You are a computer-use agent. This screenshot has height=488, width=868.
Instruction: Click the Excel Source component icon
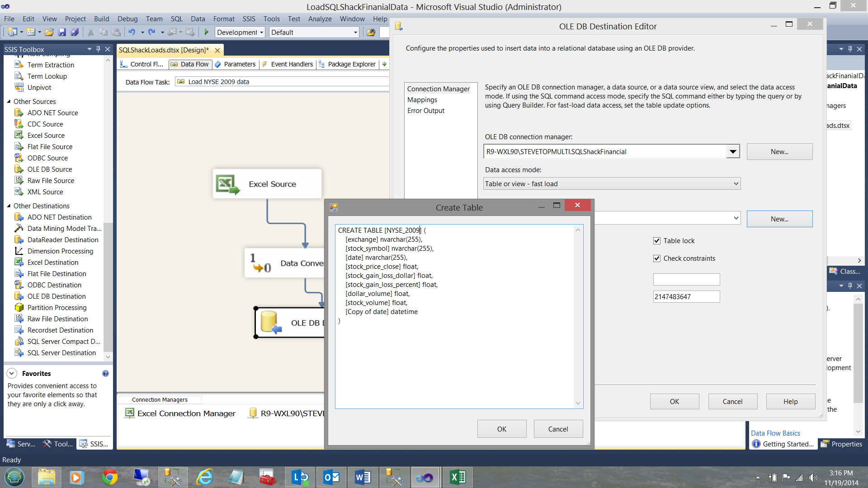(227, 184)
